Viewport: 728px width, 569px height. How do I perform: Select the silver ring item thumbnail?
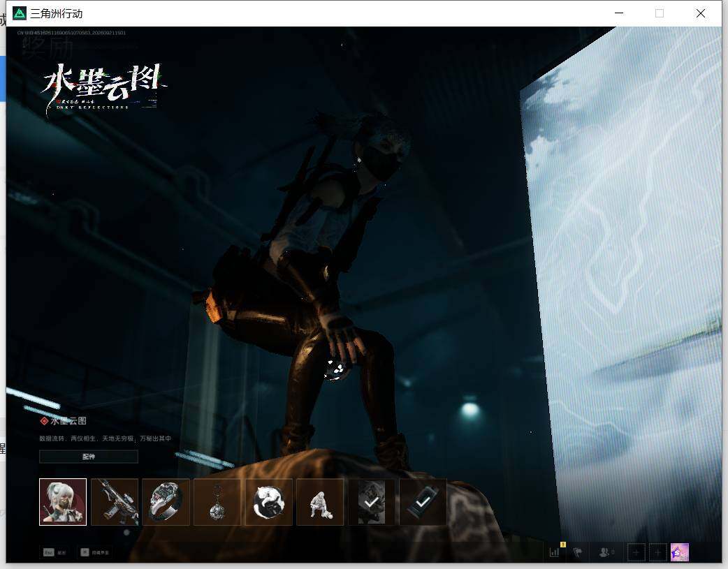[166, 502]
